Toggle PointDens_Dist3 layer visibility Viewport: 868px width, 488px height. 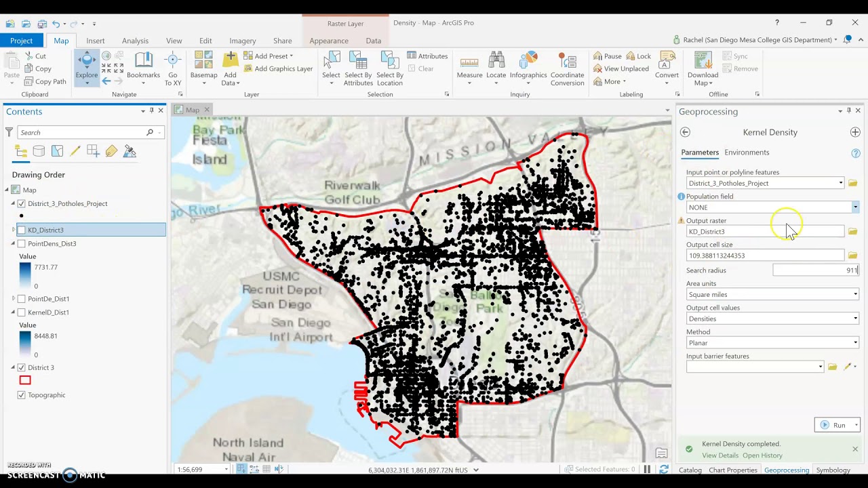coord(22,244)
